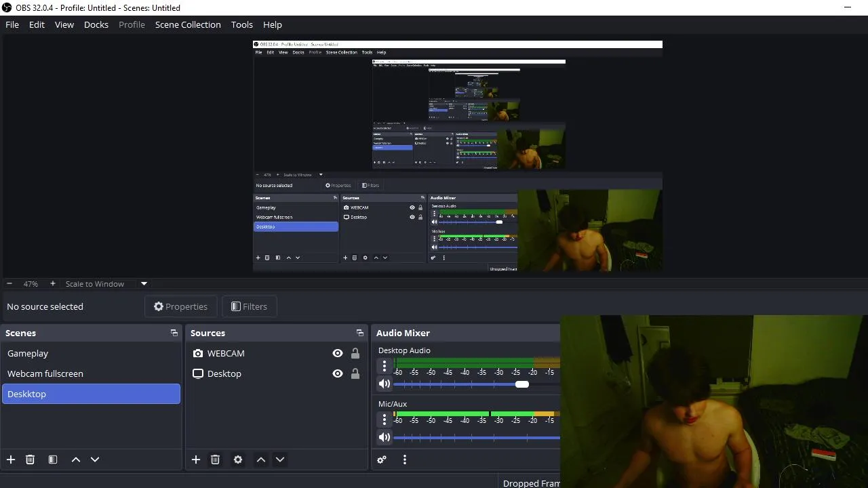Select the Gameplay scene
Image resolution: width=868 pixels, height=488 pixels.
click(92, 353)
